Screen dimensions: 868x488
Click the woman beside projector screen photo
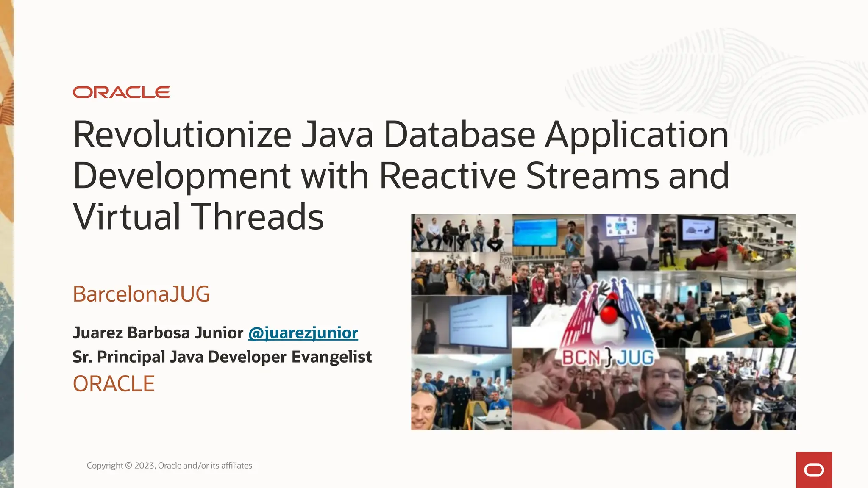click(x=461, y=324)
